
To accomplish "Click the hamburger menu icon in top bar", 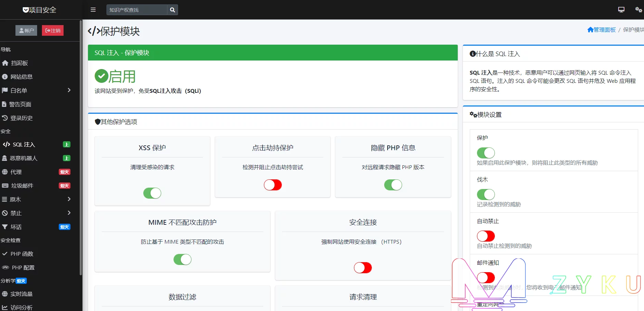I will coord(93,10).
